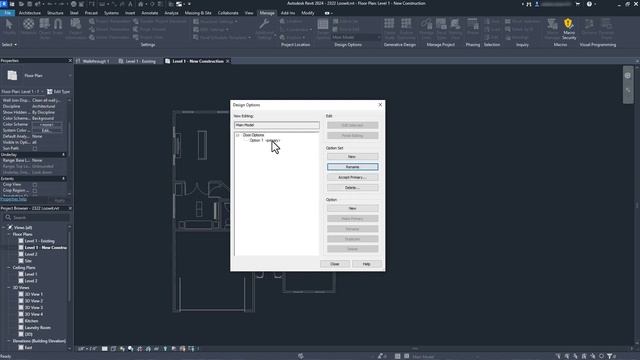Screen dimensions: 640x360
Task: Click Rename under Option Set
Action: 352,167
